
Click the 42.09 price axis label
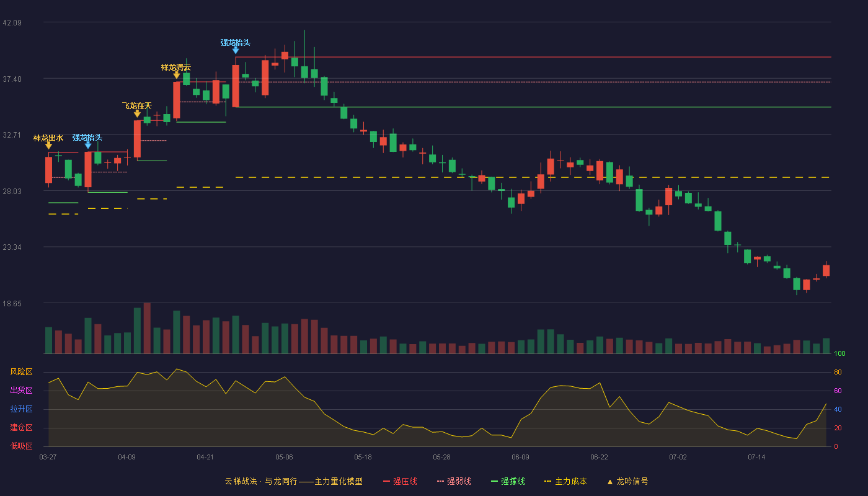pyautogui.click(x=12, y=23)
